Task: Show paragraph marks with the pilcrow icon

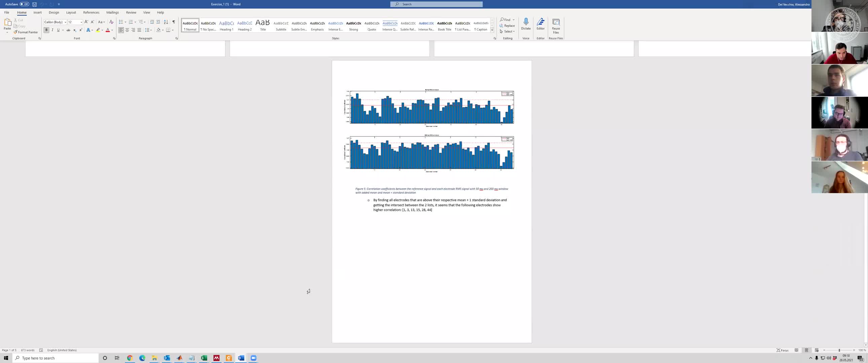Action: click(174, 22)
